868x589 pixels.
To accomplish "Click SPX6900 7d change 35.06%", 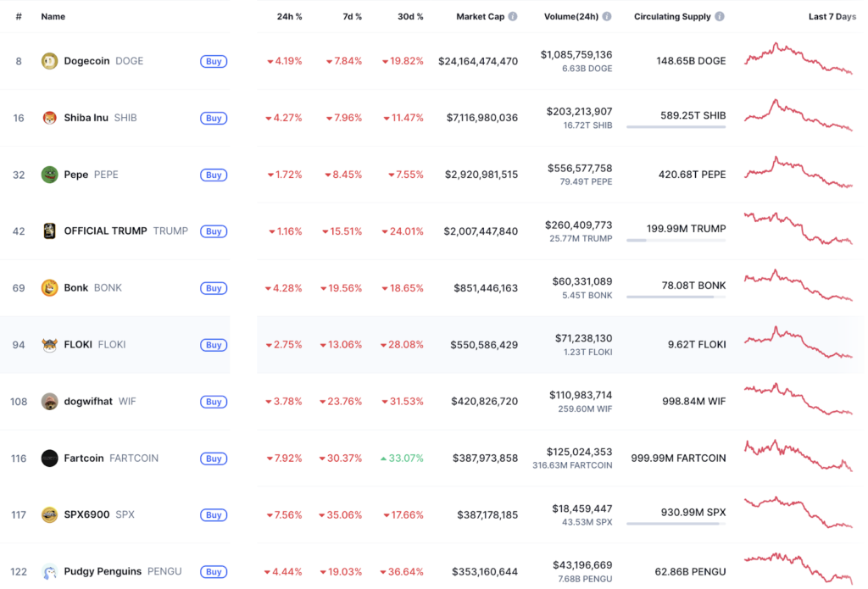I will 341,514.
